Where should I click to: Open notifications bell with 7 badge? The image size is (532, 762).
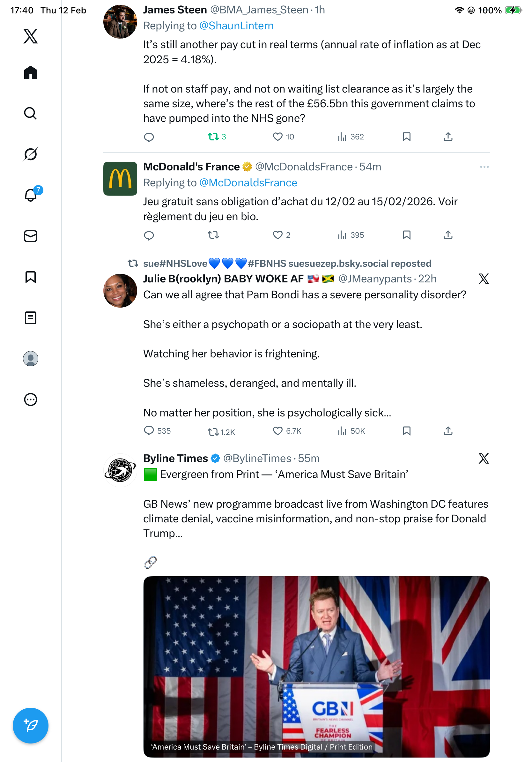(x=31, y=195)
